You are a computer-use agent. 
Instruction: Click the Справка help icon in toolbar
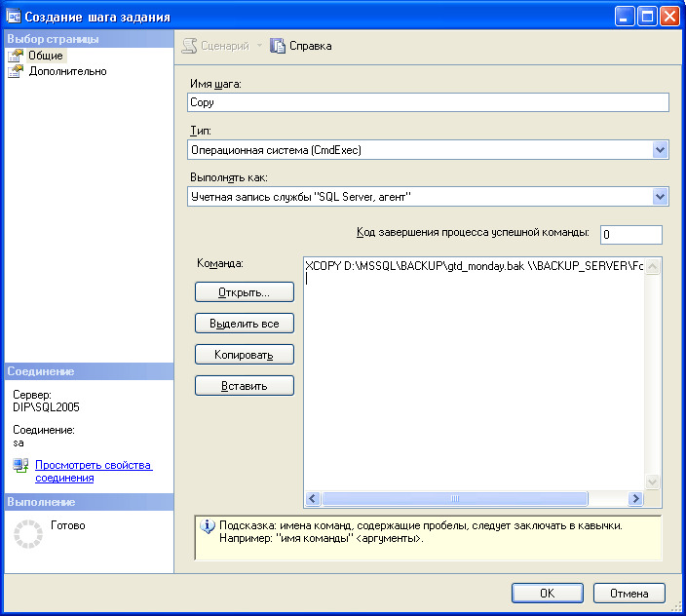(278, 46)
